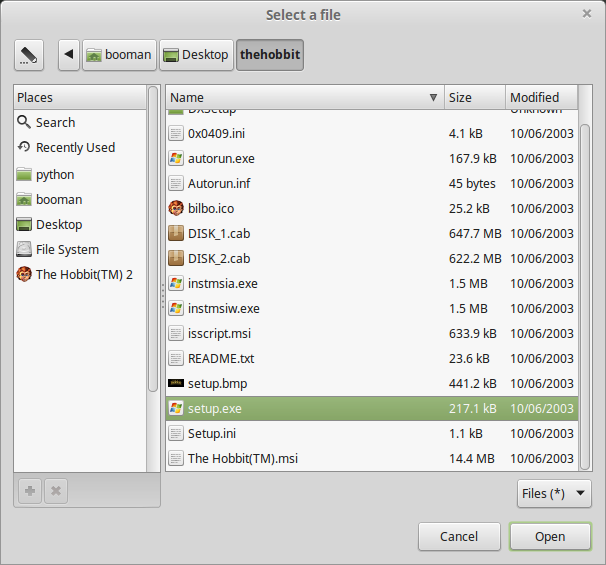This screenshot has height=565, width=606.
Task: Click the 217.1 kB size cell
Action: (473, 409)
